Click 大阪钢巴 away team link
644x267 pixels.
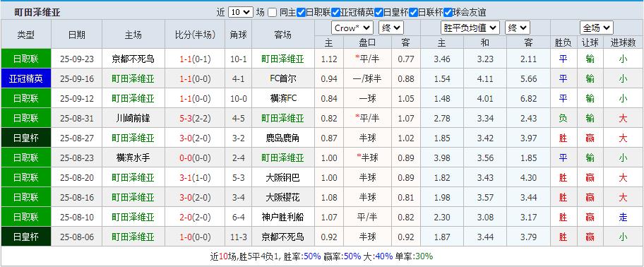point(283,177)
